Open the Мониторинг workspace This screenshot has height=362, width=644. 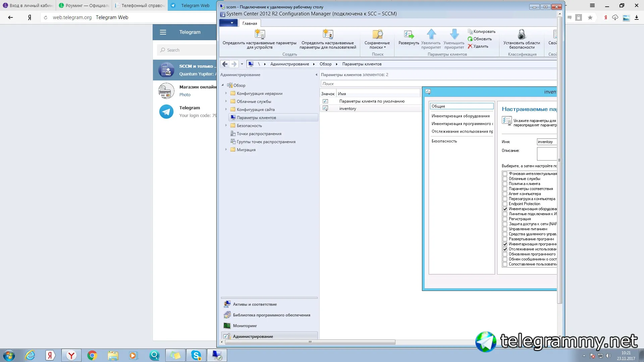click(x=245, y=326)
